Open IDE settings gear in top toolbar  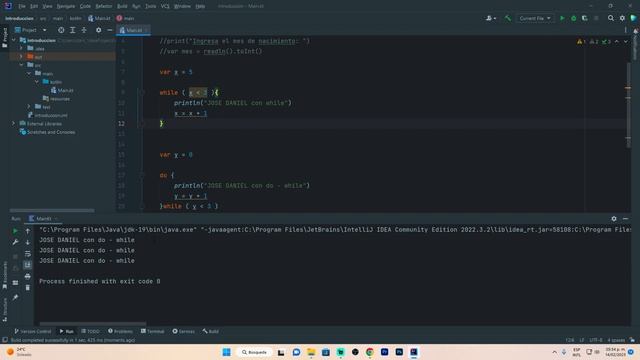coord(622,18)
